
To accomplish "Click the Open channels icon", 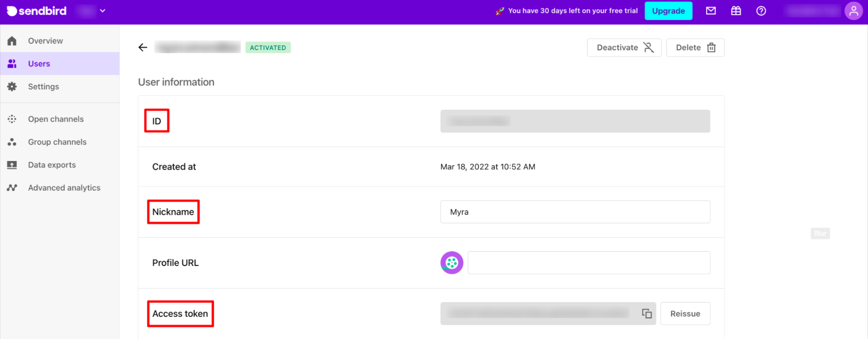I will (12, 119).
